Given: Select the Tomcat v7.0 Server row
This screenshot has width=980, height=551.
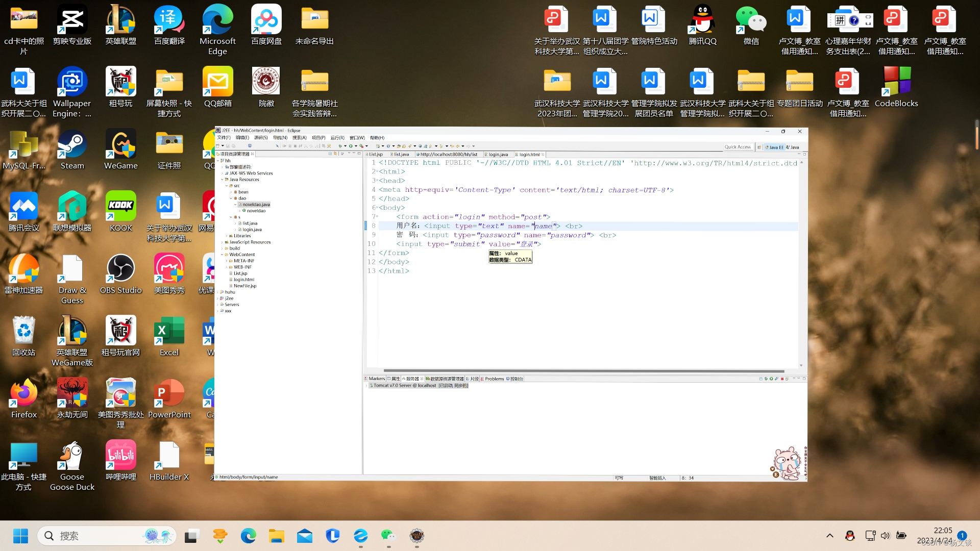Looking at the screenshot, I should coord(418,386).
